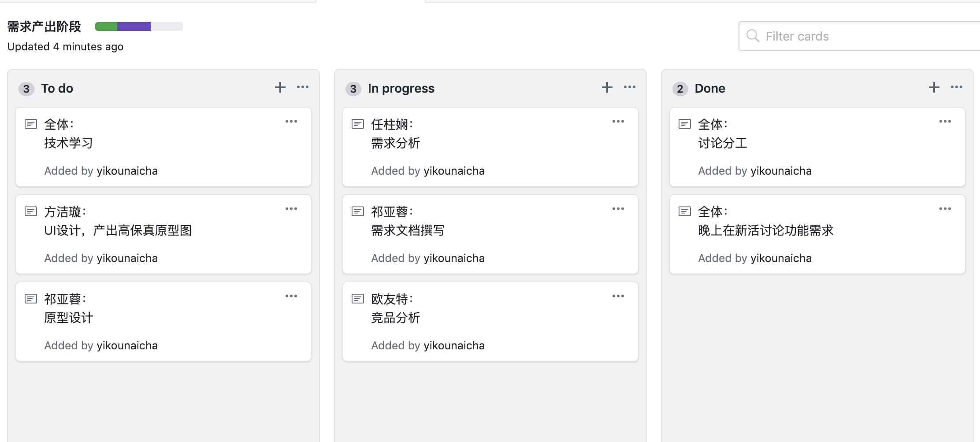The image size is (980, 442).
Task: Open the In progress column options menu
Action: 630,87
